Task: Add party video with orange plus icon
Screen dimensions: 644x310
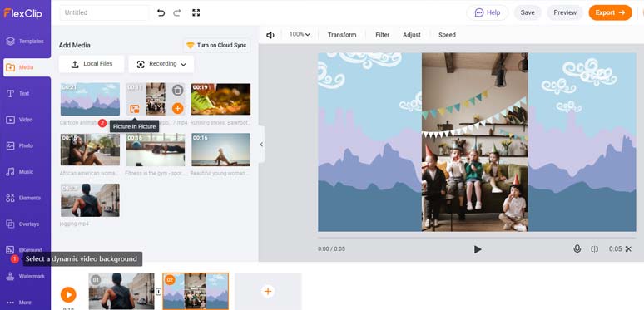Action: tap(177, 109)
